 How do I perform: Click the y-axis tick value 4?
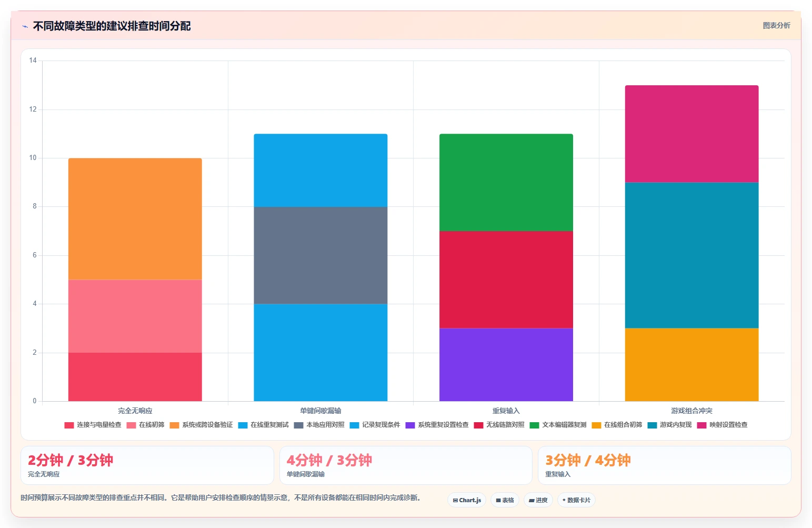(x=35, y=304)
